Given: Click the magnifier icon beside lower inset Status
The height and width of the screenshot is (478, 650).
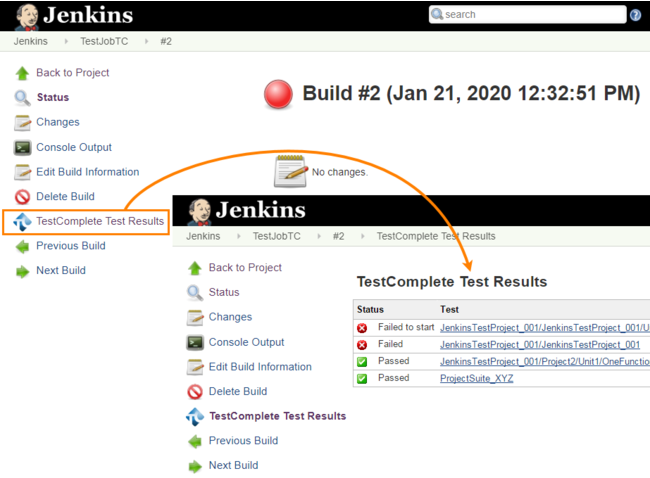Looking at the screenshot, I should [194, 293].
